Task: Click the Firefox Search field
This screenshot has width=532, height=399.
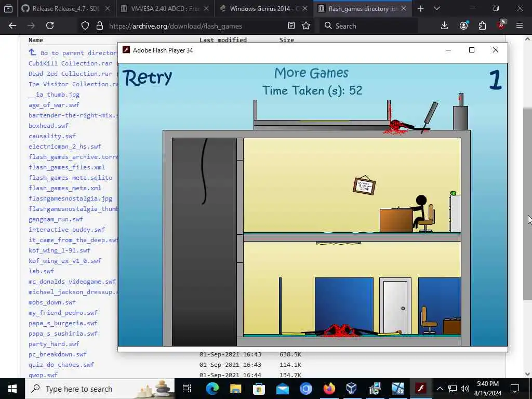Action: pyautogui.click(x=369, y=26)
